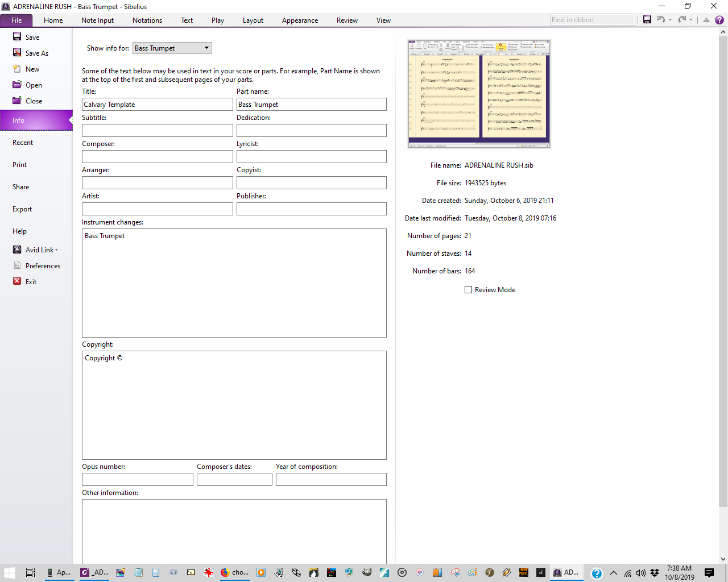Viewport: 728px width, 582px height.
Task: Collapse the ribbon with the triangle icon
Action: [x=706, y=20]
